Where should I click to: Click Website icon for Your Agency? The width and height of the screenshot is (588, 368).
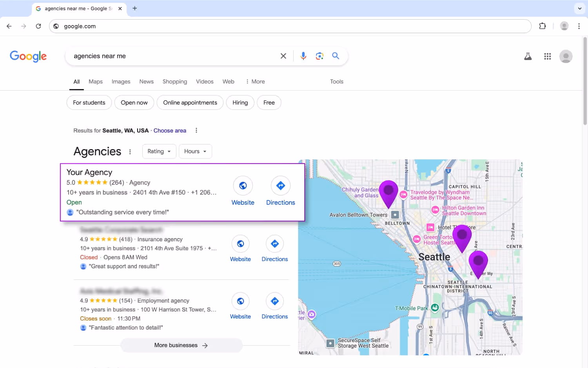[243, 186]
